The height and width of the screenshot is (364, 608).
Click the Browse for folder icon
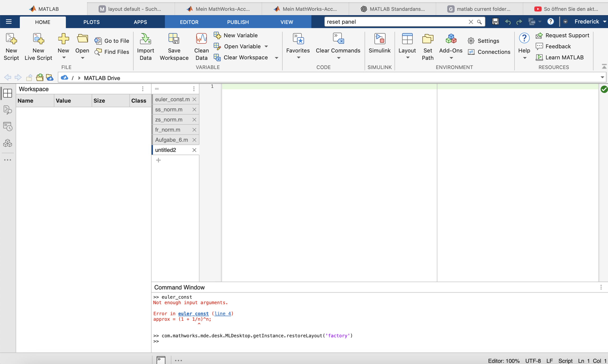click(x=39, y=78)
